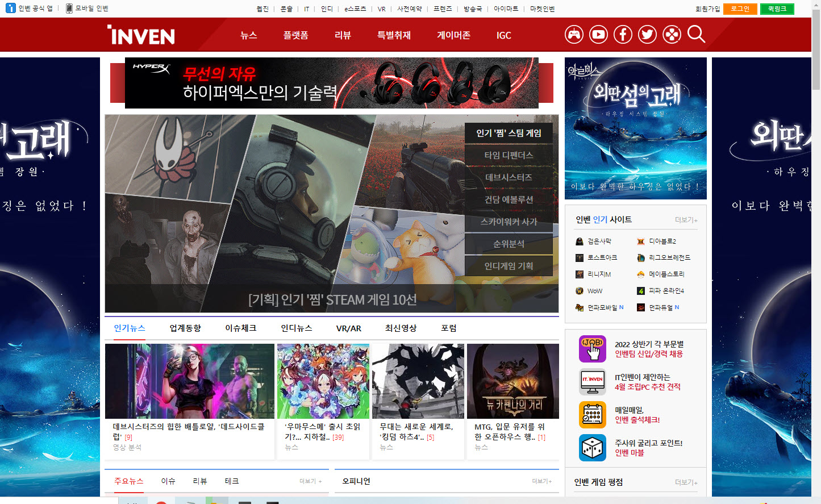
Task: Open the 특별취재 main menu
Action: coord(394,35)
